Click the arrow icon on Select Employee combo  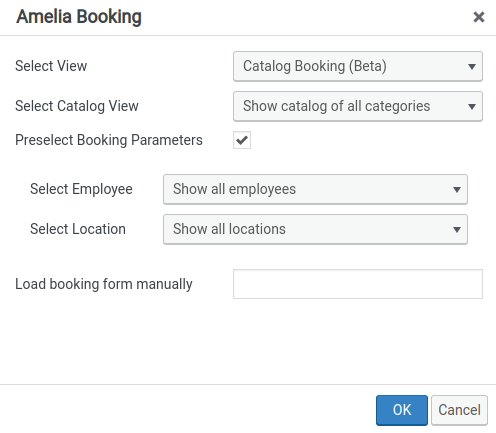tap(457, 190)
